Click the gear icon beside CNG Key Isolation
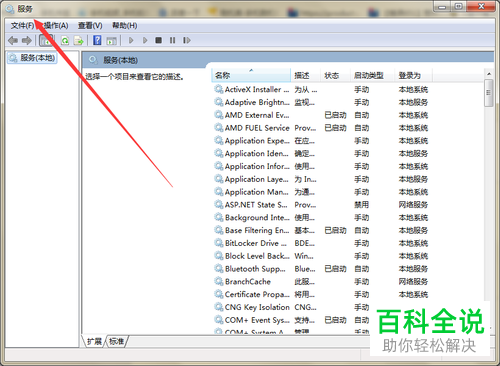The width and height of the screenshot is (500, 366). tap(219, 307)
